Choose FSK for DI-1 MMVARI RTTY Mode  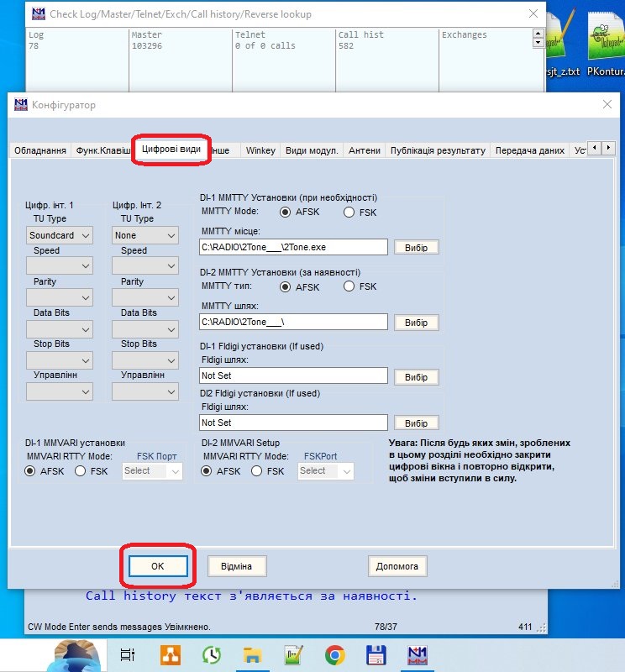81,471
